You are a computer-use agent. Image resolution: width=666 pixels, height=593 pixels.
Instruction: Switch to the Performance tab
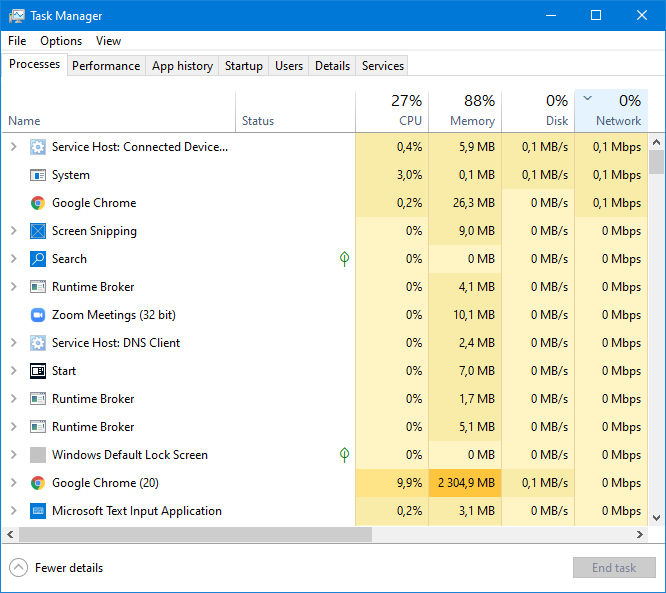pos(106,66)
